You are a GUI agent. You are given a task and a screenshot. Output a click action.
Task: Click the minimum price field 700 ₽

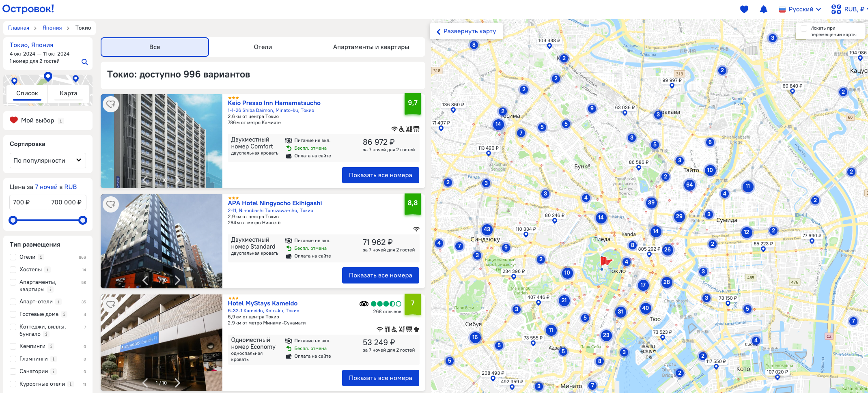[29, 202]
